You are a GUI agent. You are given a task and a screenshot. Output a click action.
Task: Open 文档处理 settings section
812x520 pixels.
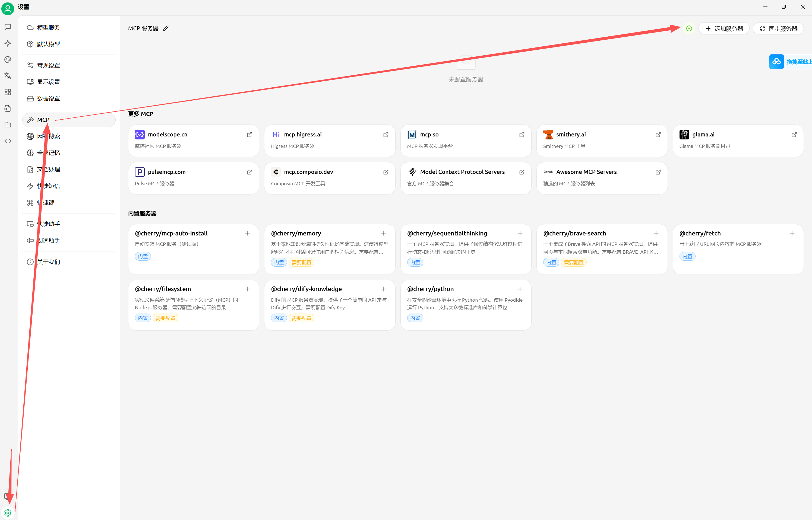pos(69,170)
